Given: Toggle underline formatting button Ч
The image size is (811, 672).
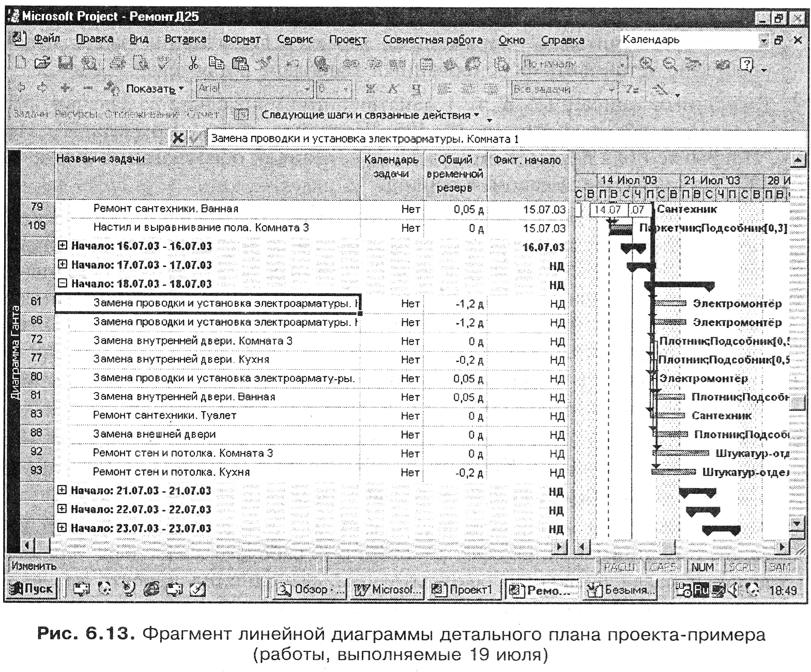Looking at the screenshot, I should (416, 89).
